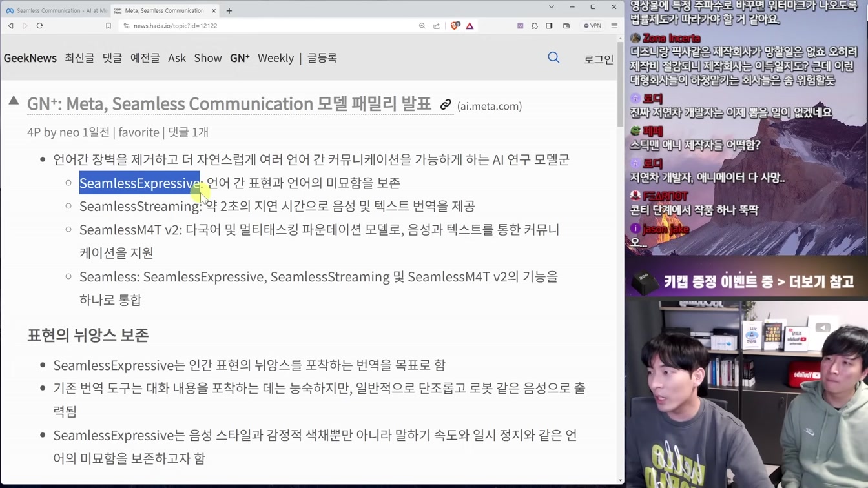The image size is (868, 488).
Task: Open the 최신글 menu item
Action: (79, 58)
